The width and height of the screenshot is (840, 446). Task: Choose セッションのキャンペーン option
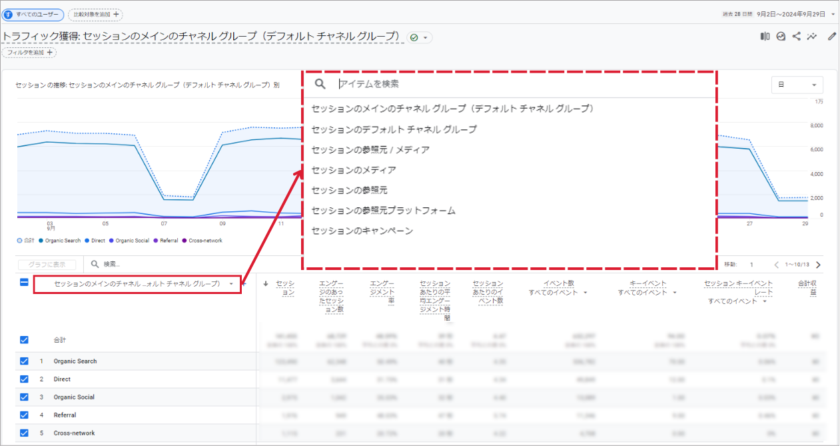coord(362,231)
